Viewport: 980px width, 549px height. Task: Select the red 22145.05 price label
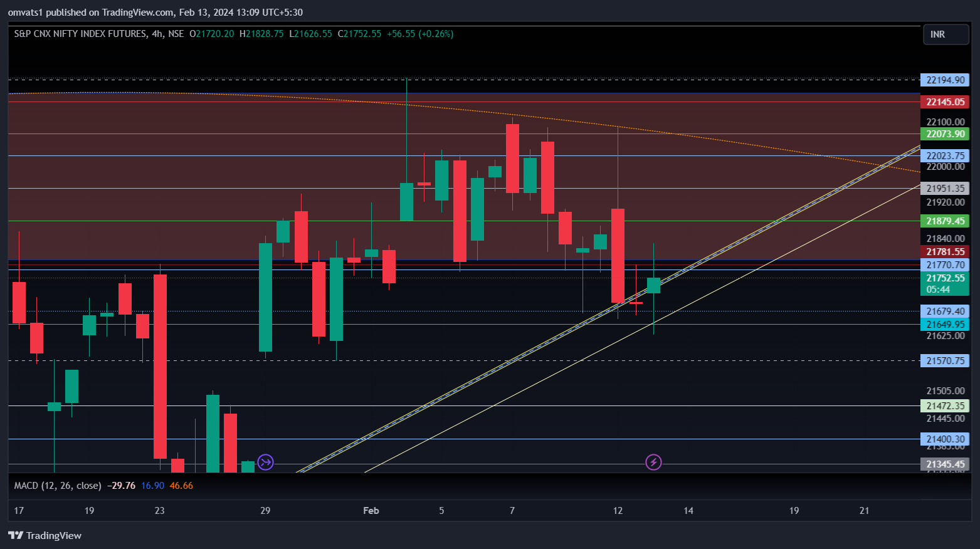(945, 102)
